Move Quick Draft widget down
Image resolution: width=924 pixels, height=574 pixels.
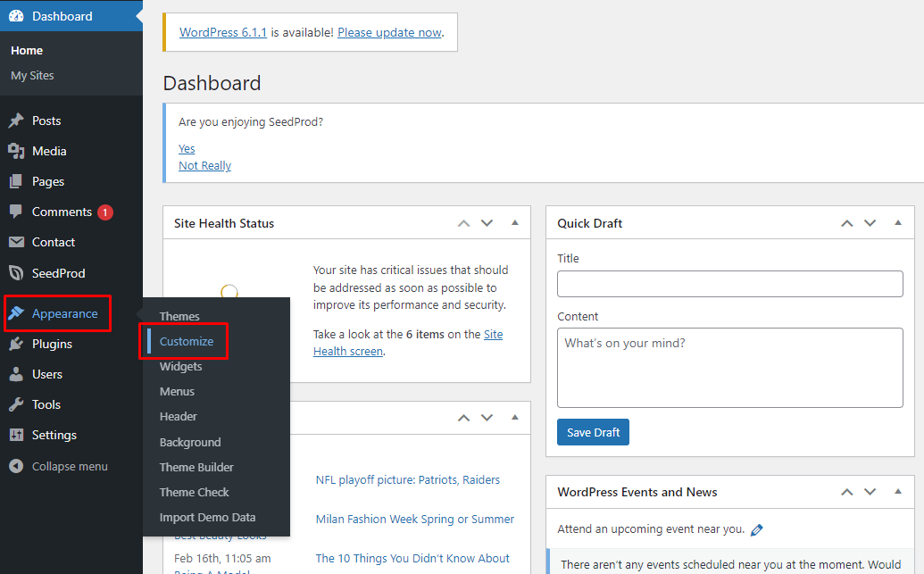tap(870, 223)
